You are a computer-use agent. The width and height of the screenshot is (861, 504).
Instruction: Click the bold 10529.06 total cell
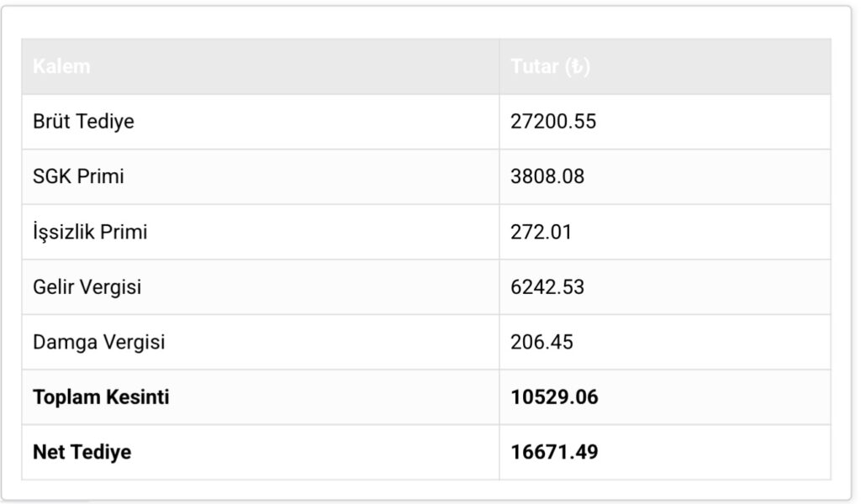tap(554, 397)
